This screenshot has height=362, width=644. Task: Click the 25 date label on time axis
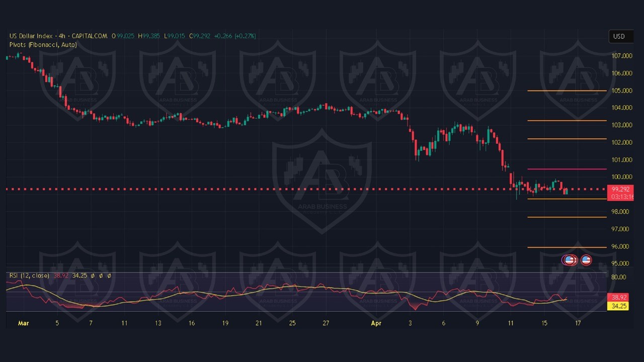tap(292, 323)
